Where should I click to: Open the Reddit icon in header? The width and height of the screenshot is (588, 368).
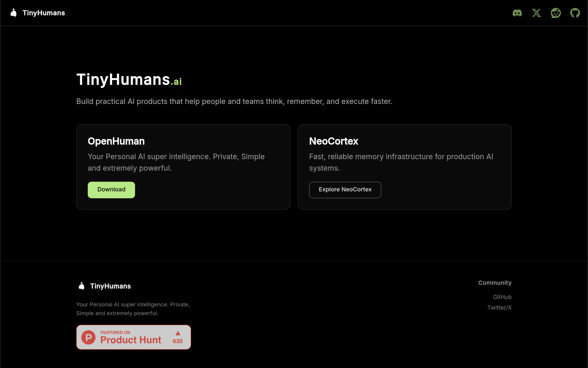pos(556,13)
